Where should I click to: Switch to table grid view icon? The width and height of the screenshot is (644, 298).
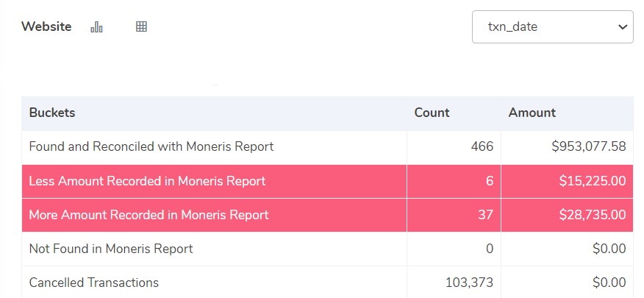141,26
